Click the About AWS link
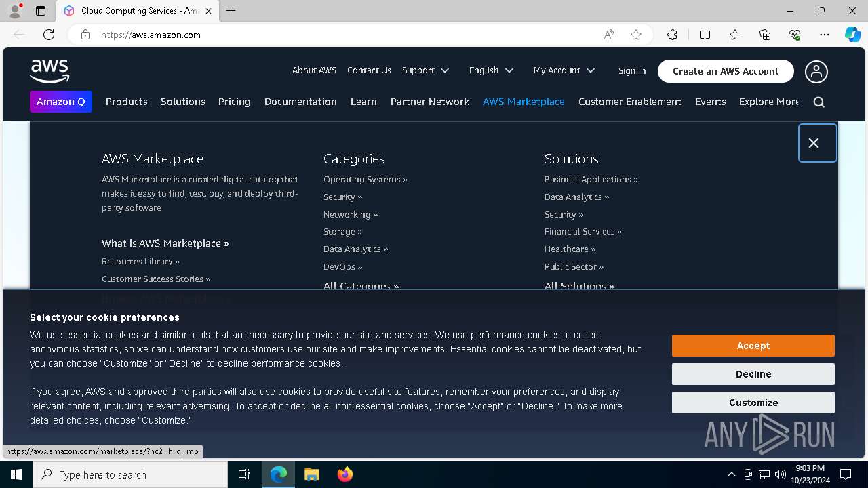The width and height of the screenshot is (868, 488). tap(314, 70)
